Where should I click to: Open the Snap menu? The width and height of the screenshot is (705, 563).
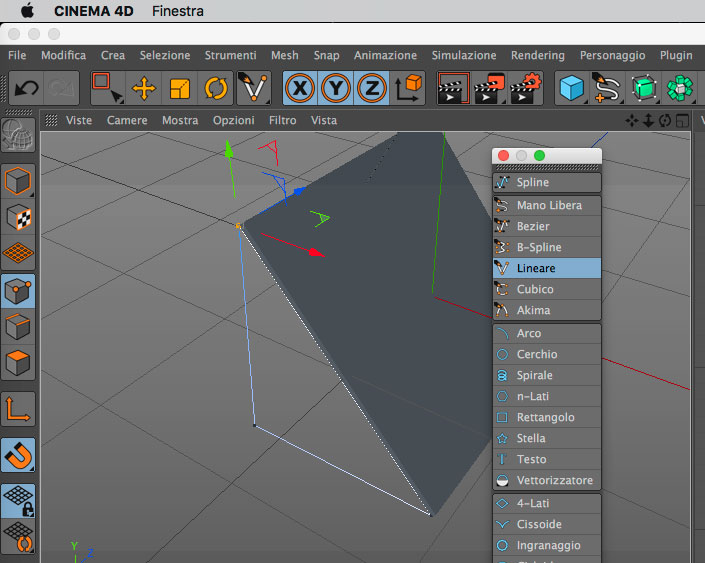pos(326,55)
